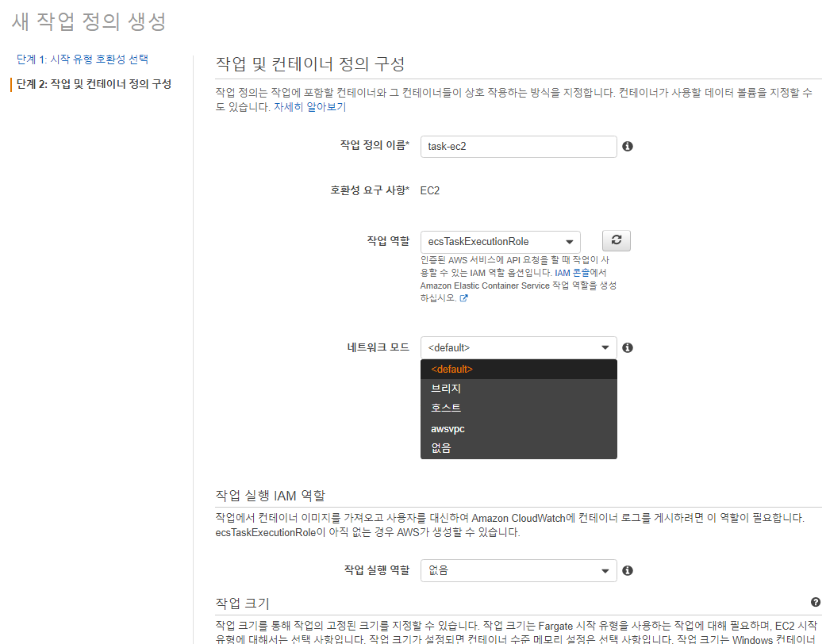Open the IAM 콘솔 link

pos(571,273)
